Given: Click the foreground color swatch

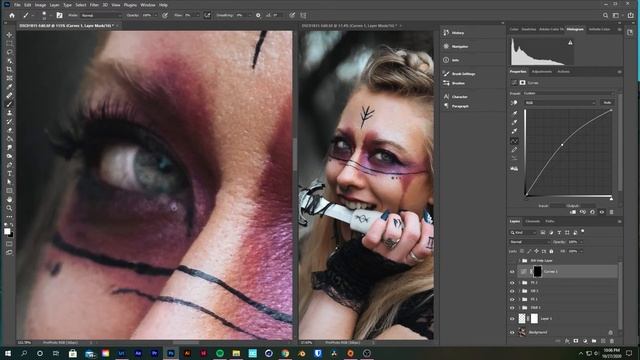Looking at the screenshot, I should 7,231.
